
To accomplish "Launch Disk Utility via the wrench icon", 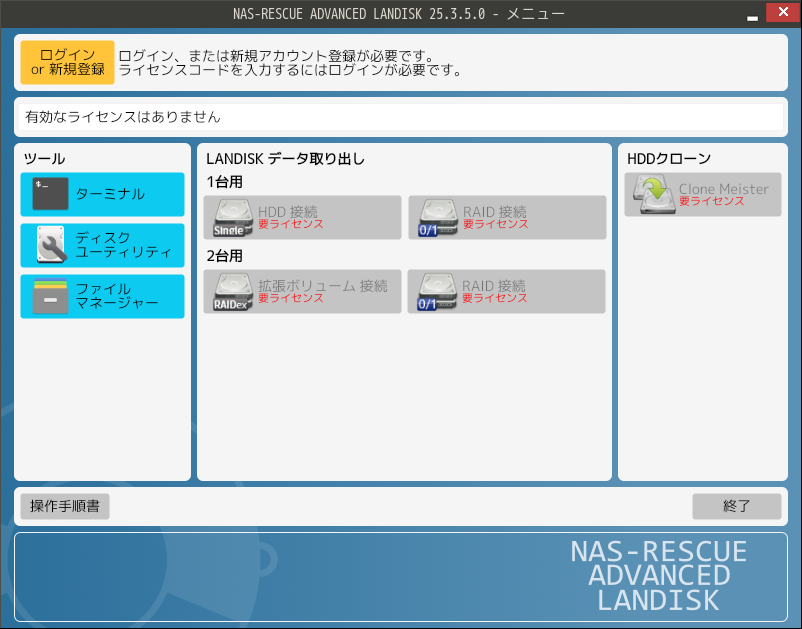I will click(x=50, y=245).
